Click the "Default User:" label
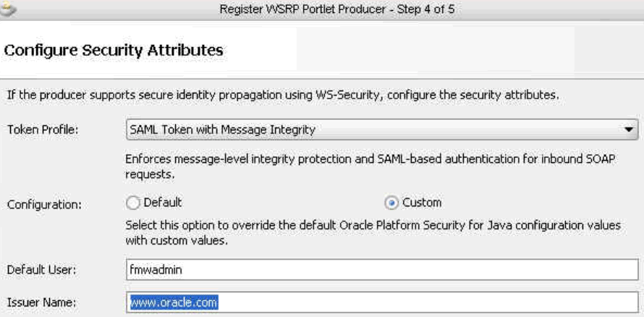Screen dimensions: 644x317 point(42,270)
